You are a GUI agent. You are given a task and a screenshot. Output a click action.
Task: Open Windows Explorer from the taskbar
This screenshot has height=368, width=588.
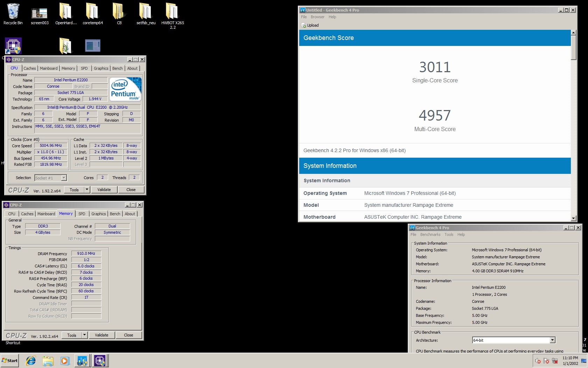(x=48, y=361)
